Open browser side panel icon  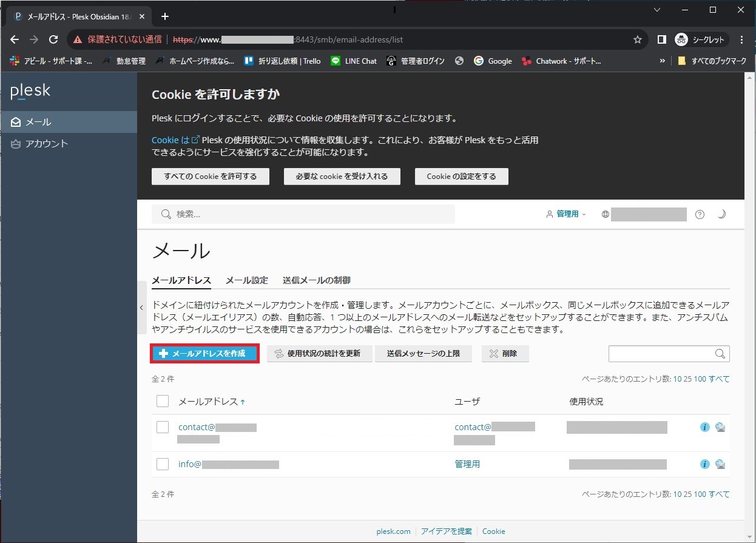(x=662, y=39)
